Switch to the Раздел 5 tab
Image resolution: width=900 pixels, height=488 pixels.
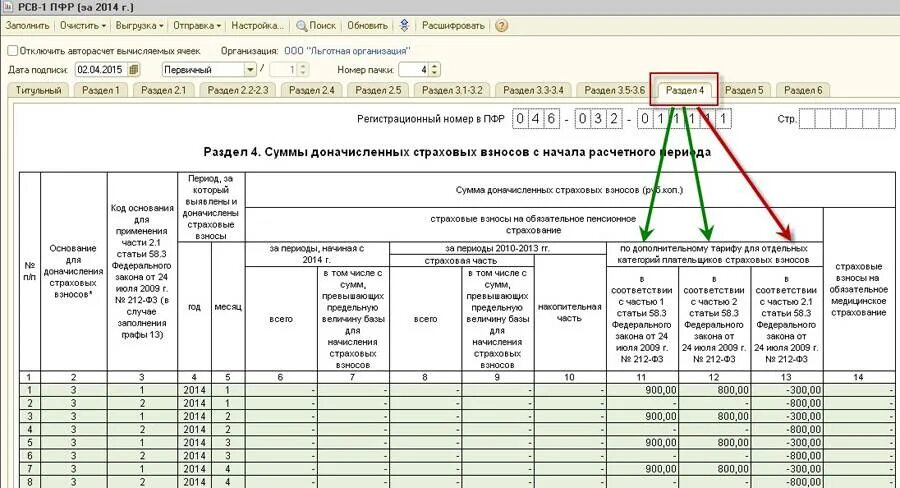coord(744,90)
